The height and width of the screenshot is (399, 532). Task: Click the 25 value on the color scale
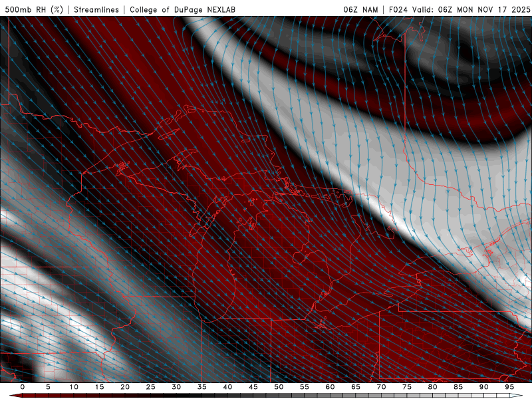tap(151, 387)
